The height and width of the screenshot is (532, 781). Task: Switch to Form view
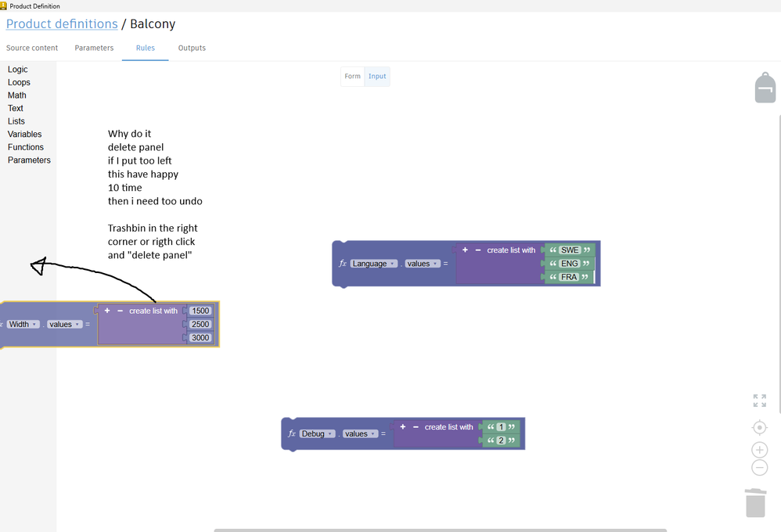point(353,76)
